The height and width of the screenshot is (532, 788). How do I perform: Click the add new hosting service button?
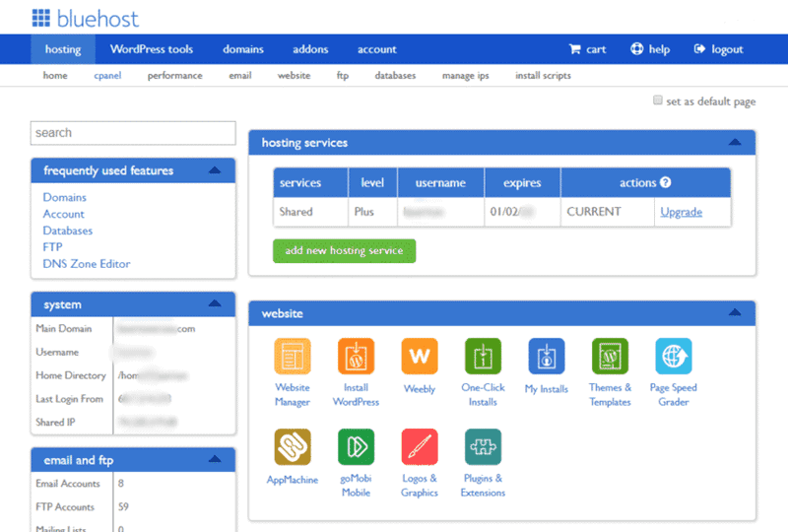point(344,250)
